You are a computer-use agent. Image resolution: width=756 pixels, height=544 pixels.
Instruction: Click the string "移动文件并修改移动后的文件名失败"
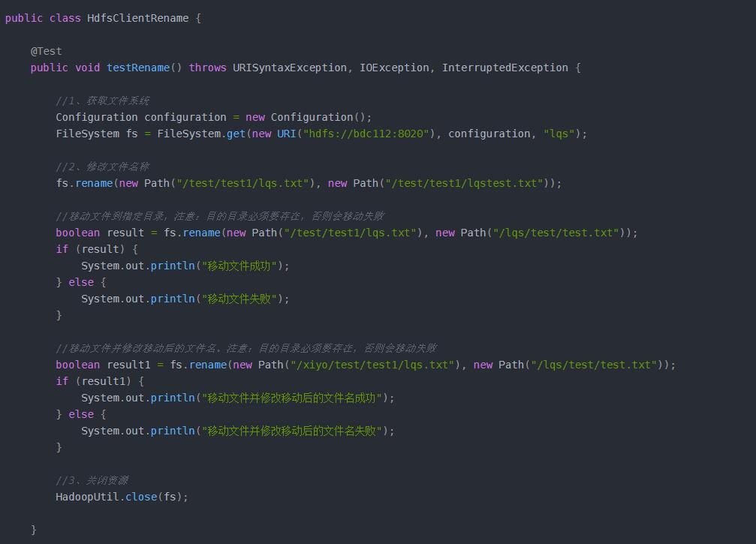(x=292, y=431)
